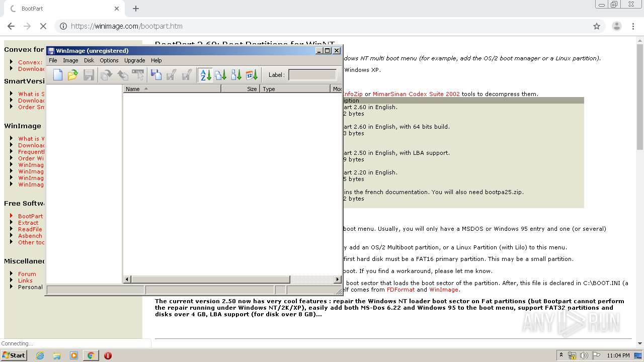Toggle the sort by name A-Z icon
The width and height of the screenshot is (644, 362).
(205, 75)
